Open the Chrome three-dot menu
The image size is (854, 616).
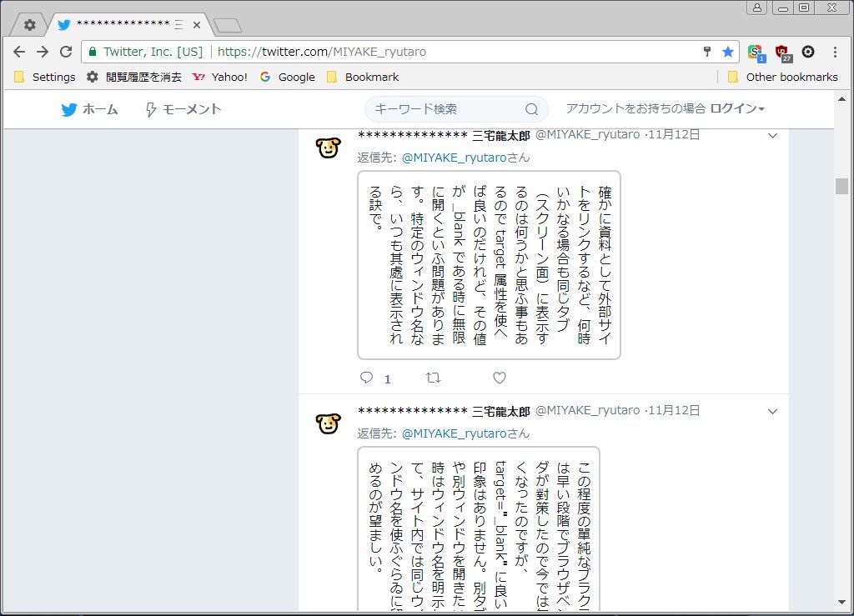click(835, 52)
